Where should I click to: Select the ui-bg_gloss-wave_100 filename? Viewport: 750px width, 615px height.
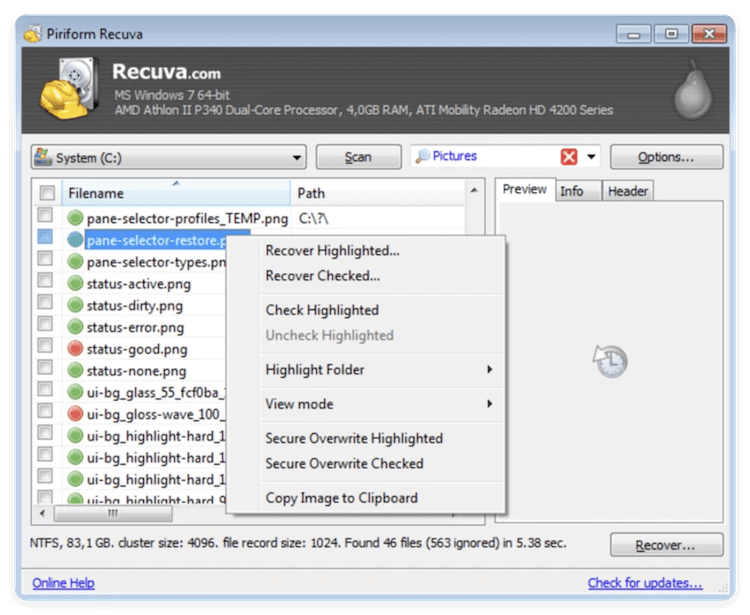tap(154, 414)
